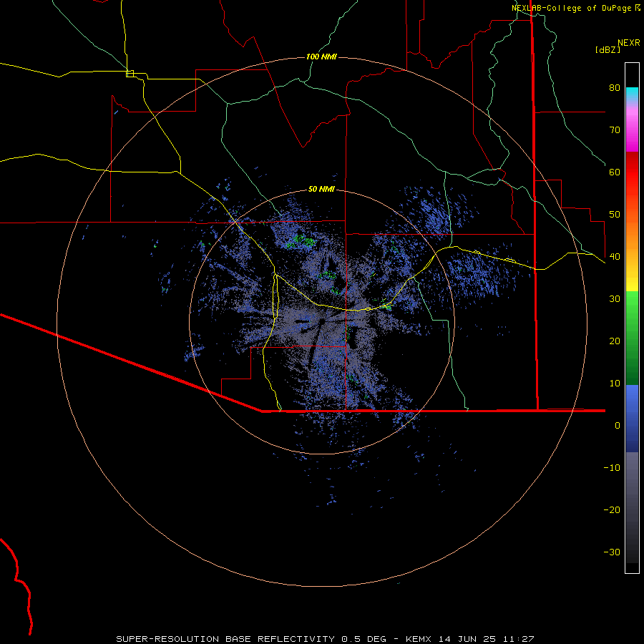
Task: Click the 30 value on the dBZ scale
Action: coord(615,299)
